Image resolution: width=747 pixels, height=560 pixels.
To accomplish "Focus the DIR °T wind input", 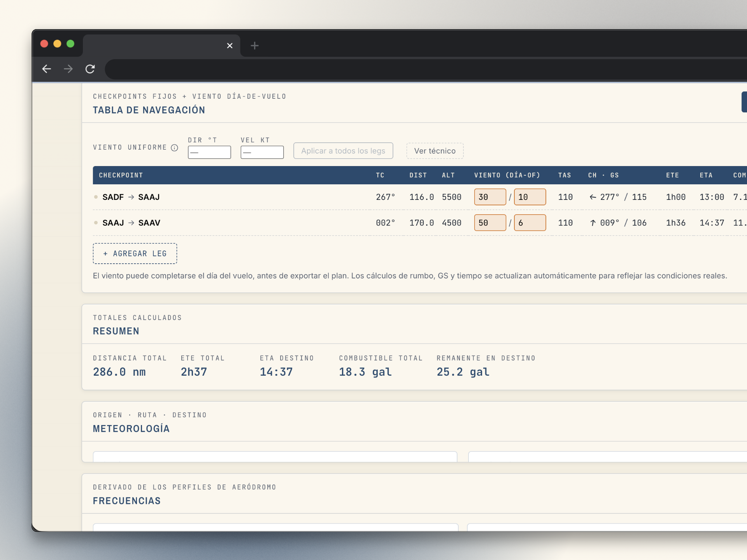I will coord(209,152).
